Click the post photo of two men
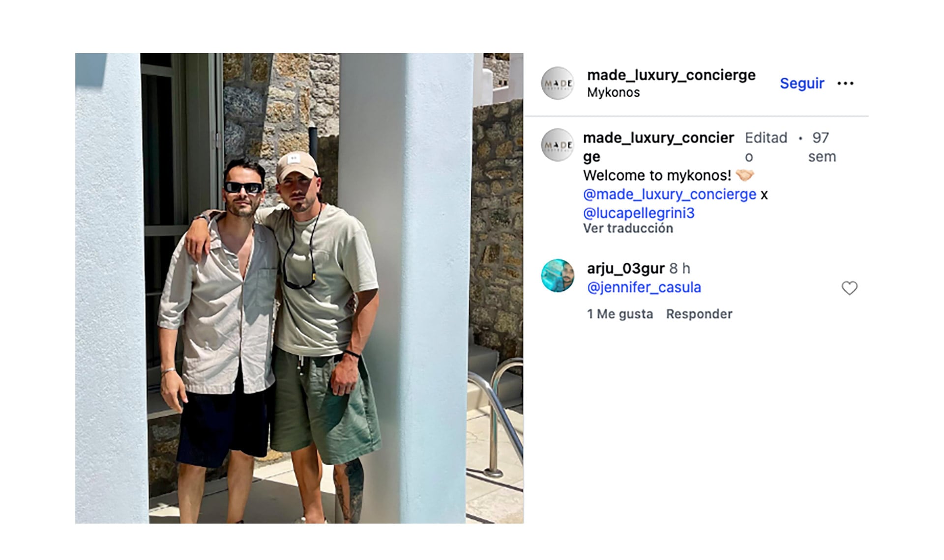 click(299, 288)
